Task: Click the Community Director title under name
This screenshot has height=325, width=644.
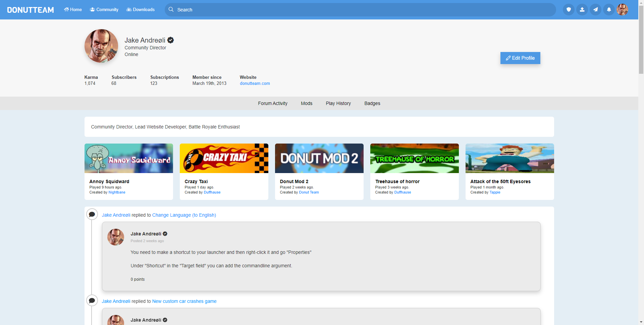Action: pyautogui.click(x=146, y=48)
